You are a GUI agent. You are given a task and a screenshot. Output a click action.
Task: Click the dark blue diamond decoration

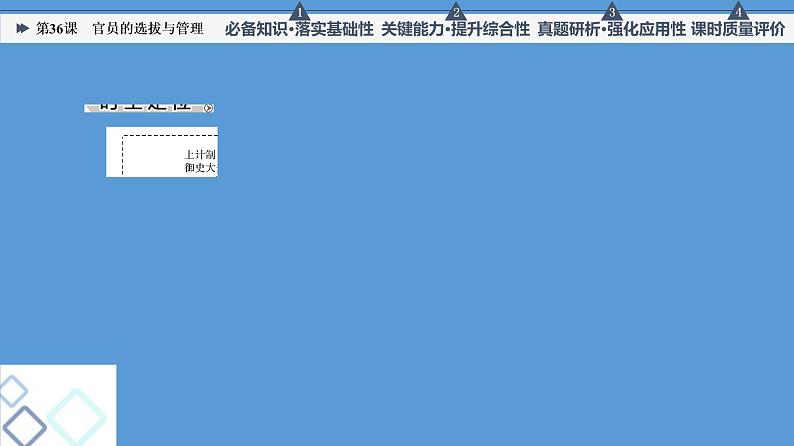(23, 425)
